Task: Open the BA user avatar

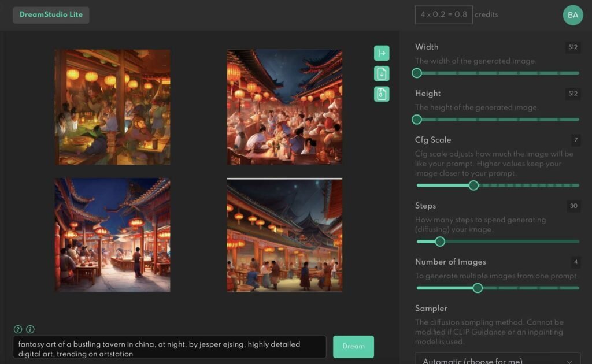Action: coord(572,15)
